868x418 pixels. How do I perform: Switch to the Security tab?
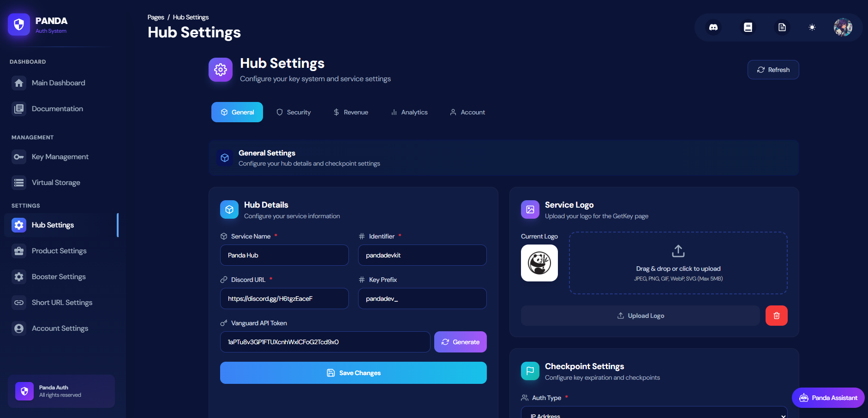click(x=293, y=112)
